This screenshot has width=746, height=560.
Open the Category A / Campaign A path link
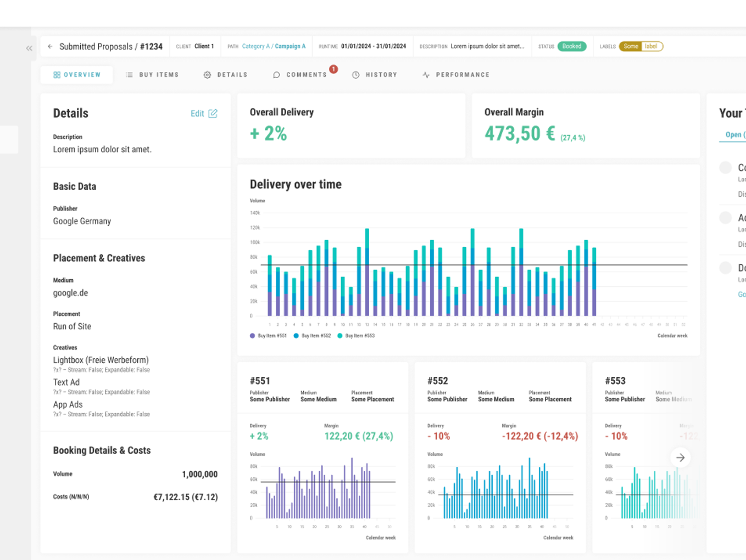pyautogui.click(x=274, y=47)
